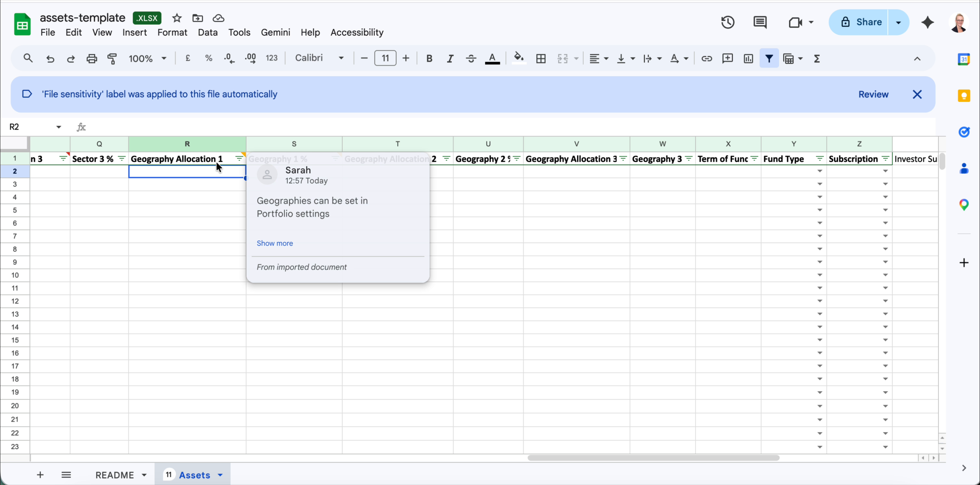Open version history clock icon

click(728, 22)
